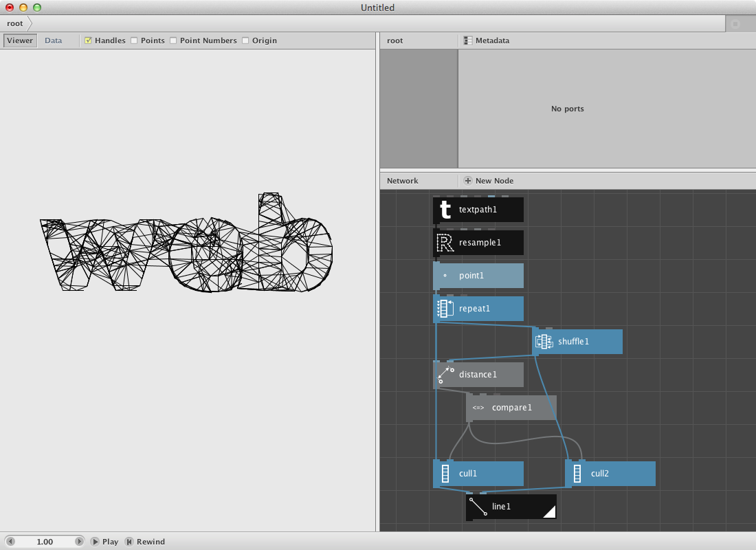Click the repeat1 node icon
Image resolution: width=756 pixels, height=550 pixels.
(x=445, y=309)
